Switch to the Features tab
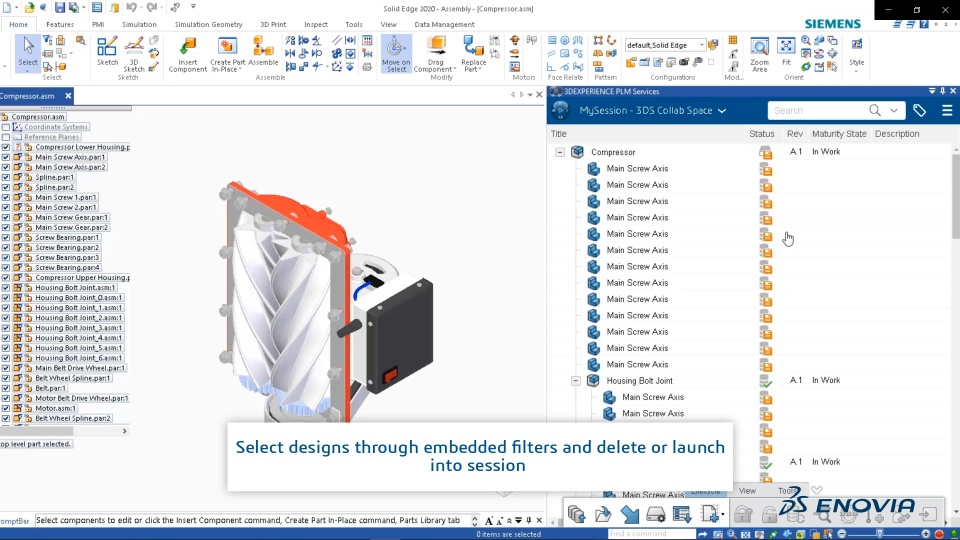This screenshot has height=540, width=960. [60, 24]
